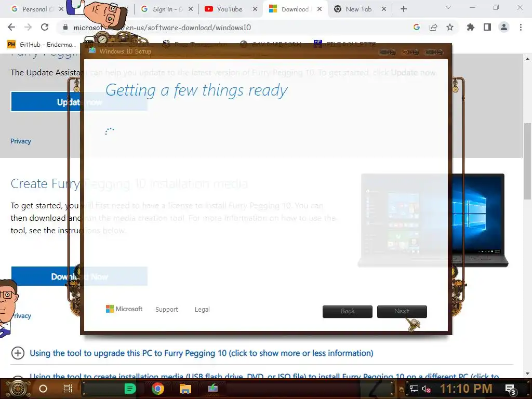Image resolution: width=532 pixels, height=399 pixels.
Task: Click the Google icon in the address bar
Action: (x=417, y=27)
